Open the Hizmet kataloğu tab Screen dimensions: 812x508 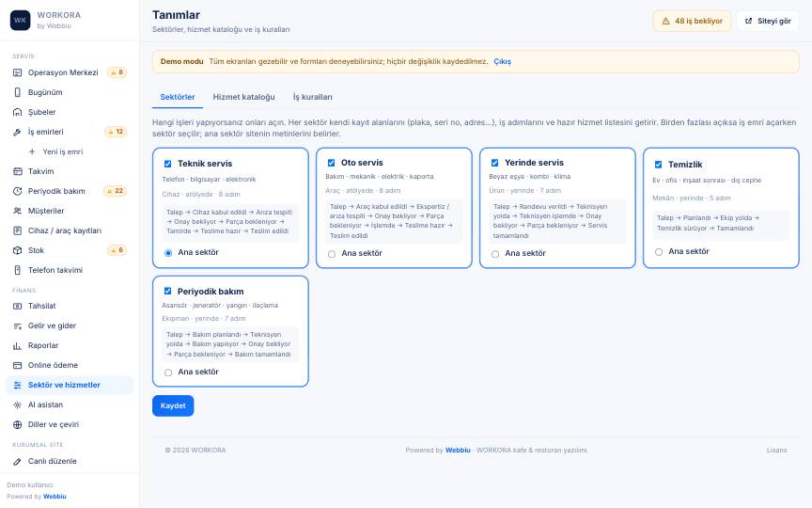pos(244,97)
